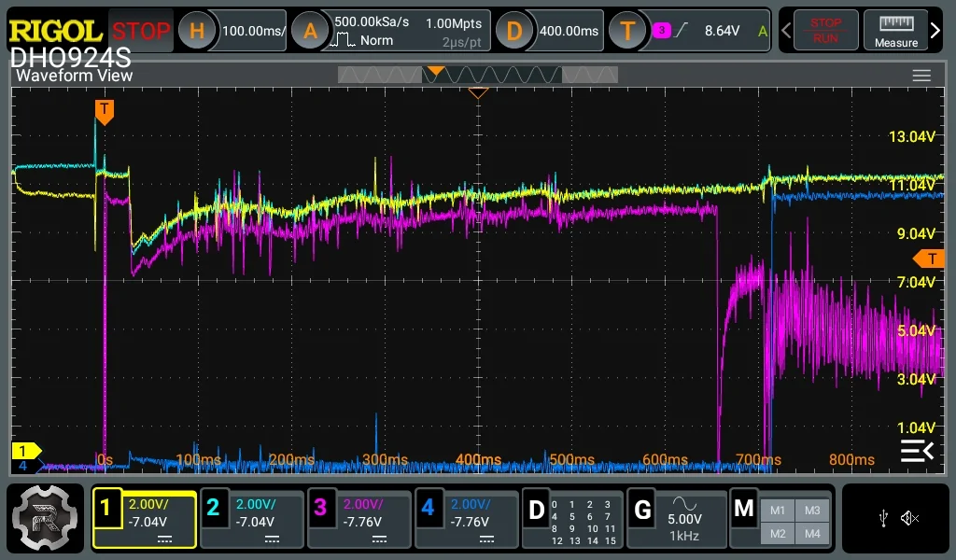The width and height of the screenshot is (956, 560).
Task: Toggle the STOP RUN button
Action: click(x=825, y=31)
